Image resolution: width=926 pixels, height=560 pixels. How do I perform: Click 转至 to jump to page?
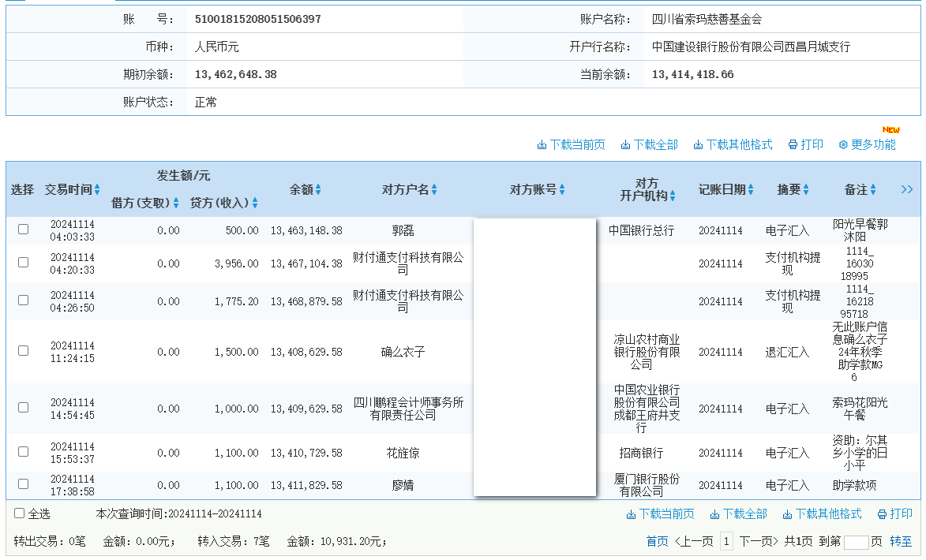[x=901, y=542]
